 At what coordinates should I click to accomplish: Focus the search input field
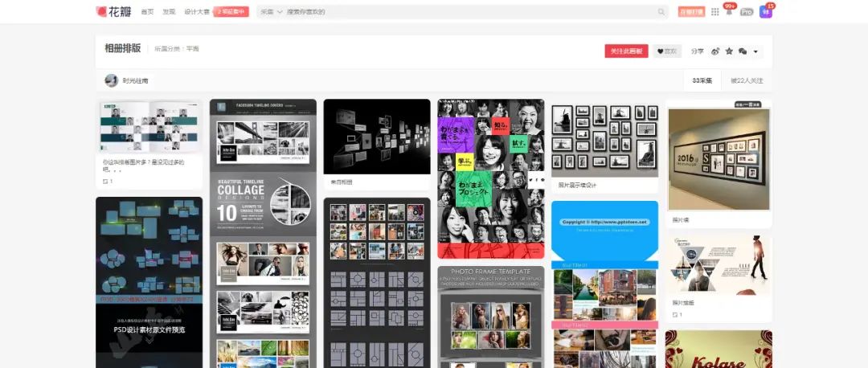pyautogui.click(x=470, y=11)
